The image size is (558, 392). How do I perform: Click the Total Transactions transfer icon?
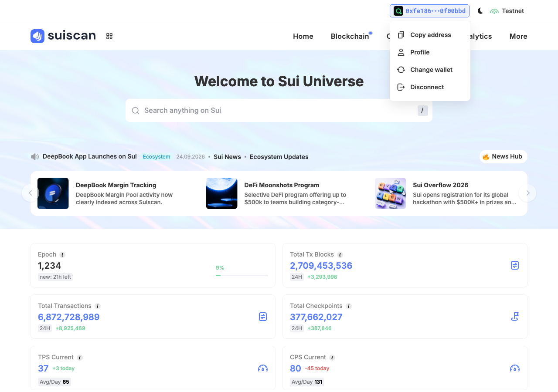[x=263, y=317]
